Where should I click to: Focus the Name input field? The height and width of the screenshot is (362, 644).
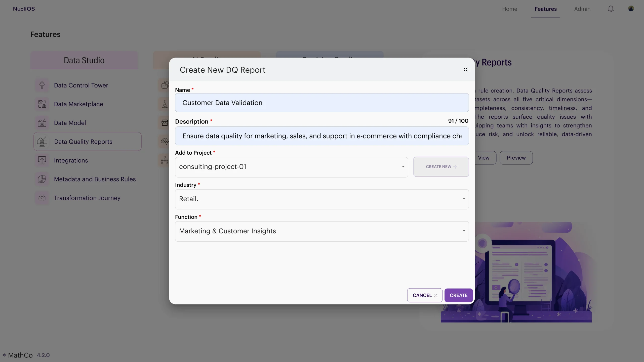point(322,103)
